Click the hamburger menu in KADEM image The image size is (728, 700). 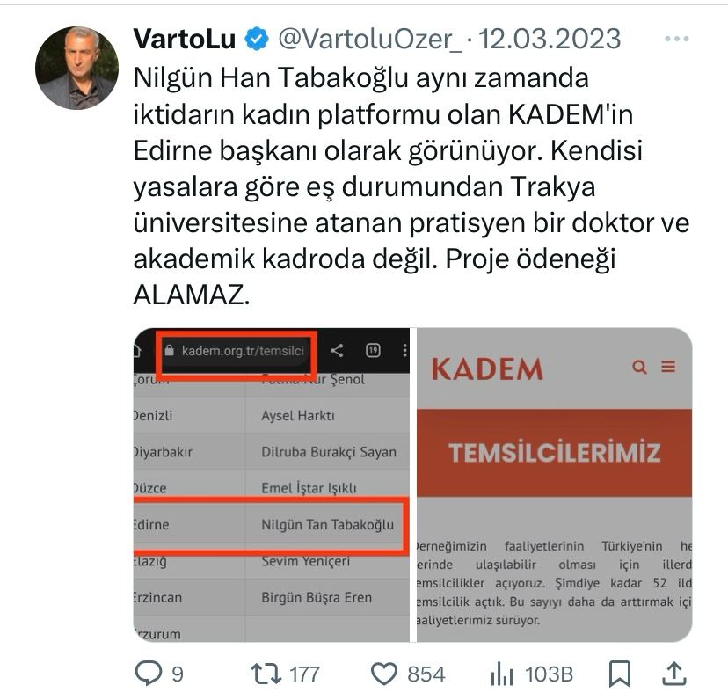pyautogui.click(x=668, y=367)
